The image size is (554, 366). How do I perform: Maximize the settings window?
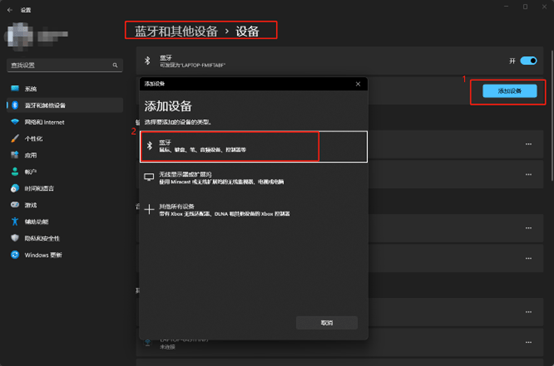[525, 7]
